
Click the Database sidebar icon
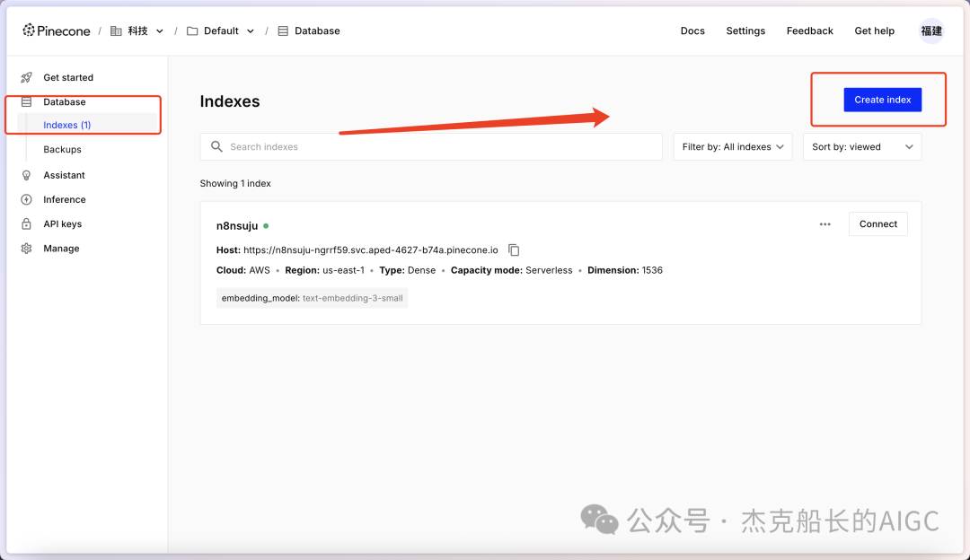pyautogui.click(x=26, y=102)
